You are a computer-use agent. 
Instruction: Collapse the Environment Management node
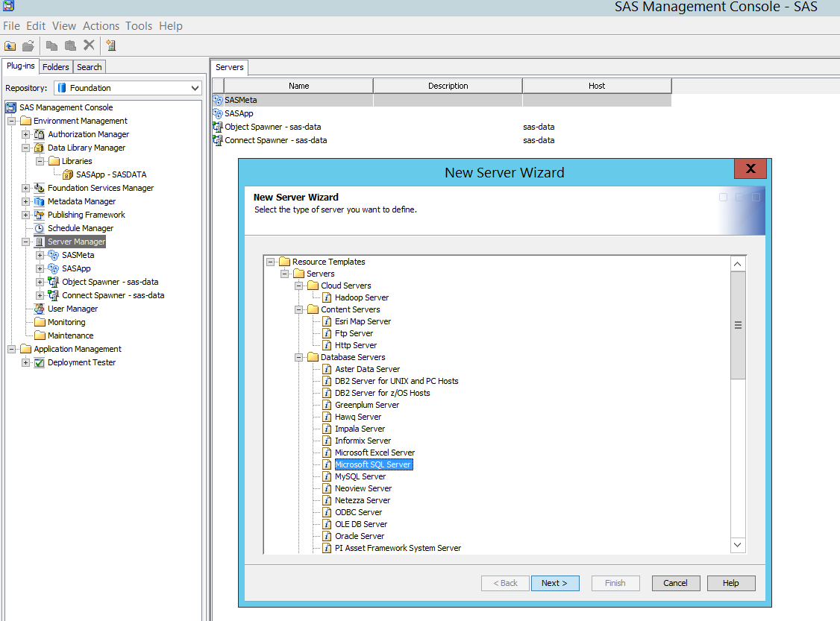click(x=11, y=121)
